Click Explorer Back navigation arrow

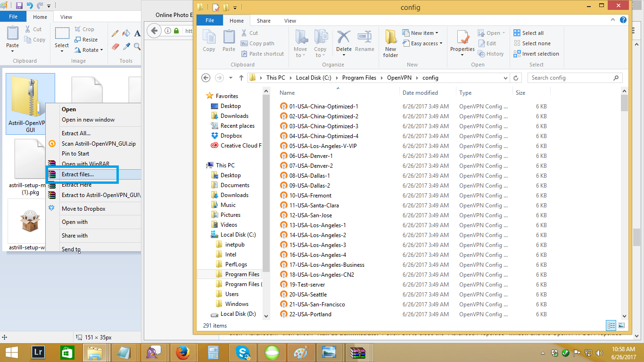pos(206,78)
